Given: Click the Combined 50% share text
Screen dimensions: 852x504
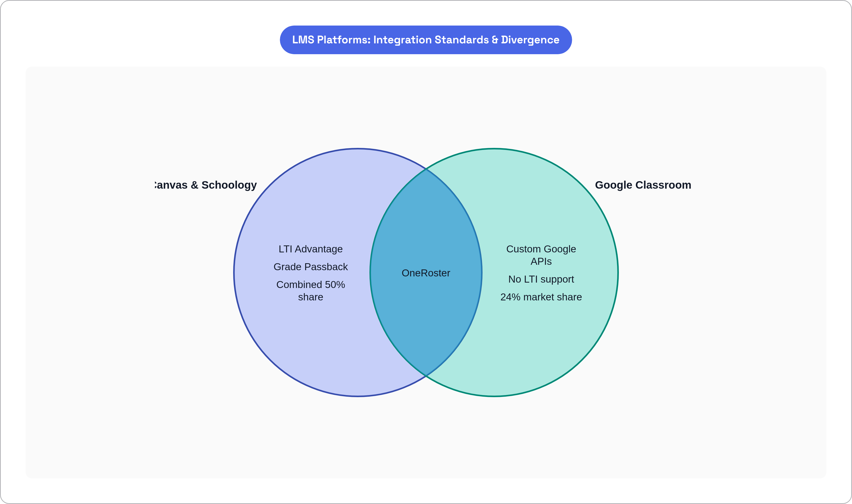Looking at the screenshot, I should (x=311, y=291).
